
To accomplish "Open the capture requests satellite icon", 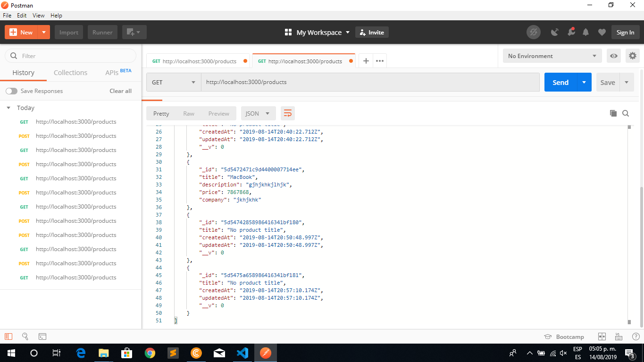I will 555,32.
